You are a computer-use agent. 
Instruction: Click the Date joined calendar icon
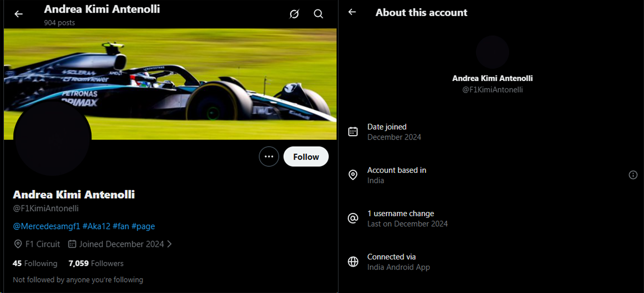(x=353, y=131)
